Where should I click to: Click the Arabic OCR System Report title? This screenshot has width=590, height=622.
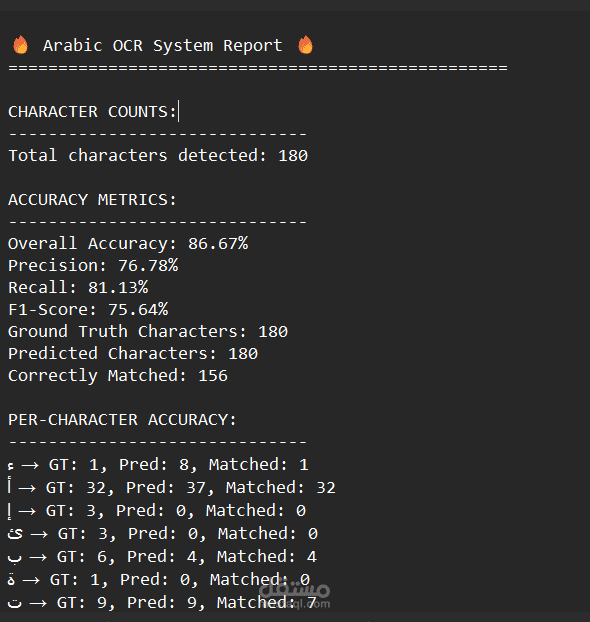coord(163,46)
